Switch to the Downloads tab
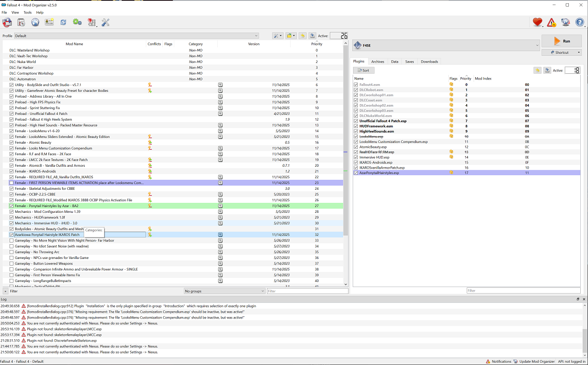Image resolution: width=588 pixels, height=365 pixels. (x=429, y=61)
